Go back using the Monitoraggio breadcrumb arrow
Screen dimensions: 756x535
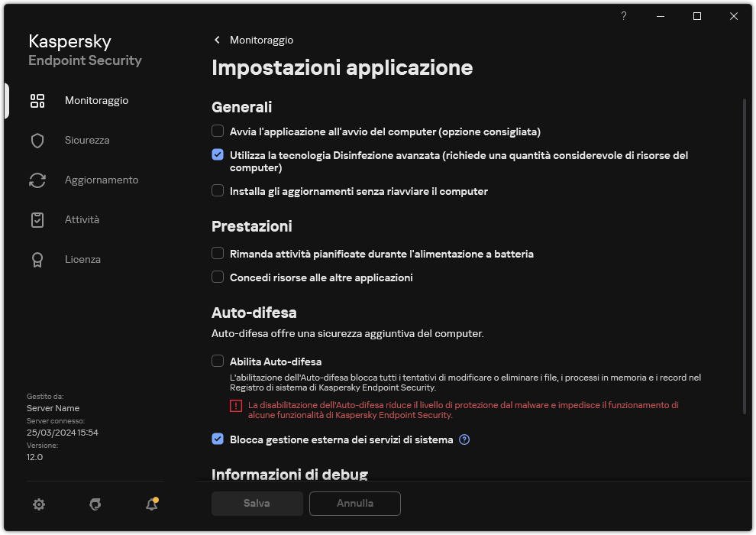pyautogui.click(x=217, y=40)
